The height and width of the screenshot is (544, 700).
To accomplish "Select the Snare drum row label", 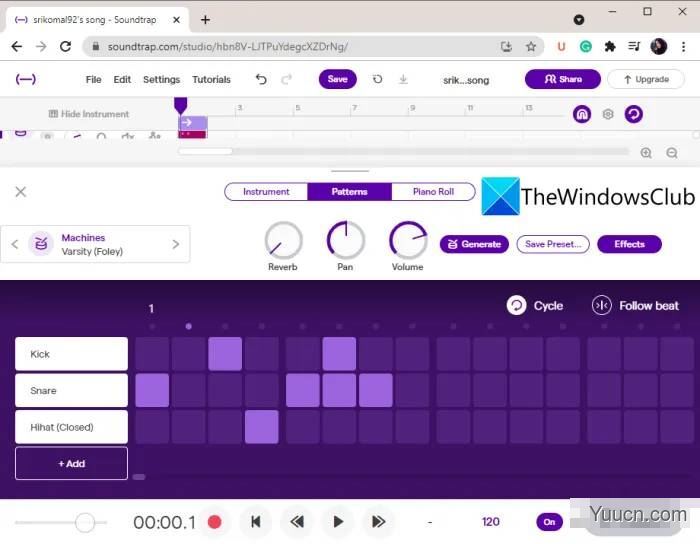I will tap(71, 390).
